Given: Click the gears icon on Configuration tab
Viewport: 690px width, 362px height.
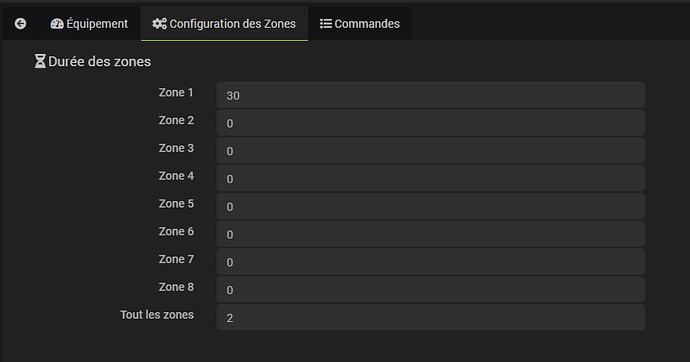Looking at the screenshot, I should point(159,24).
